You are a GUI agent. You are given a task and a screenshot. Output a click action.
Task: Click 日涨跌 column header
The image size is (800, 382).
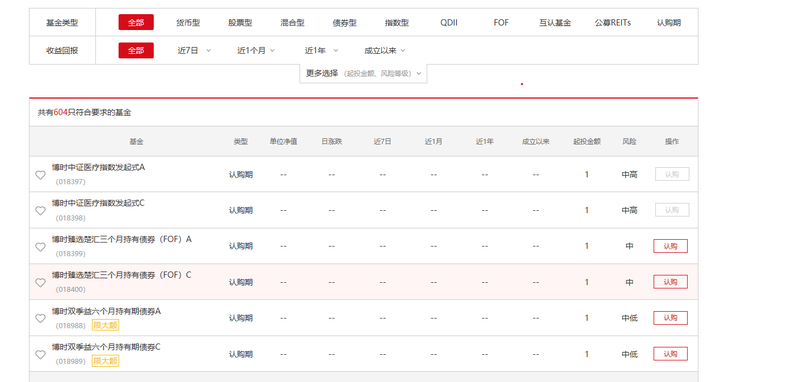pos(332,142)
